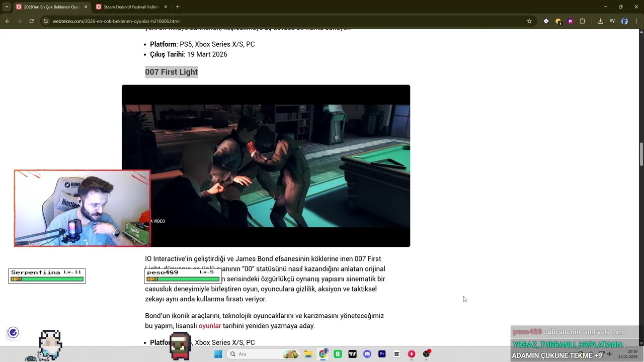Open the Windows Start menu
This screenshot has width=644, height=362.
click(218, 354)
